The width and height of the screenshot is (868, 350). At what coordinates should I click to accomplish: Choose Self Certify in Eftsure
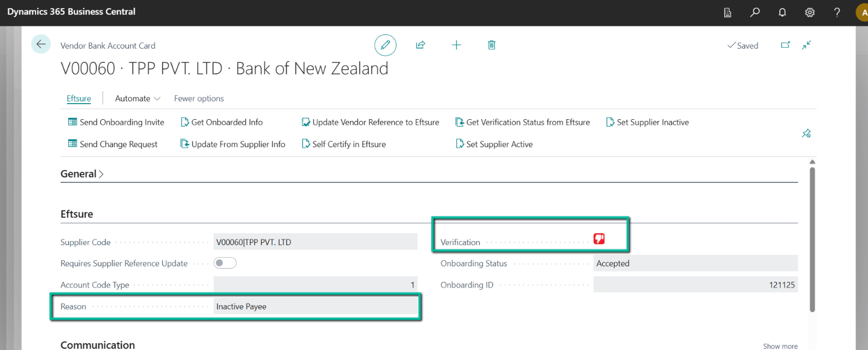[x=344, y=144]
